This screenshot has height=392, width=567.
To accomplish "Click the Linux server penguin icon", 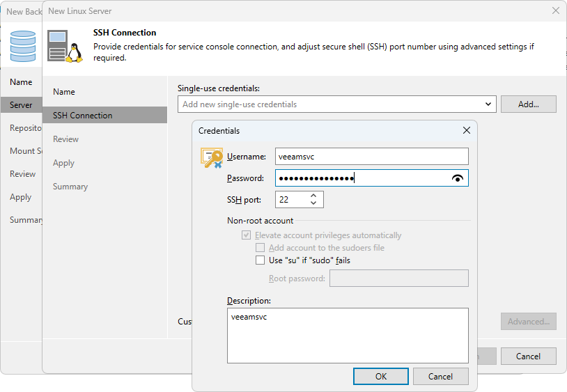I will click(74, 53).
